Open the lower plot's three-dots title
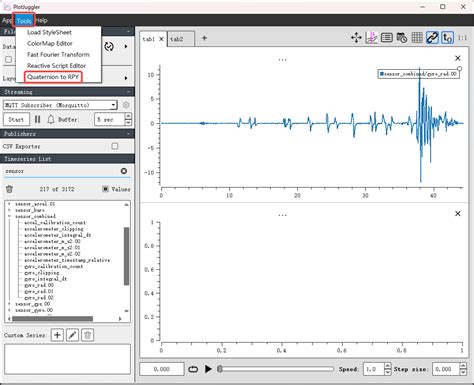The height and width of the screenshot is (385, 474). (x=282, y=215)
